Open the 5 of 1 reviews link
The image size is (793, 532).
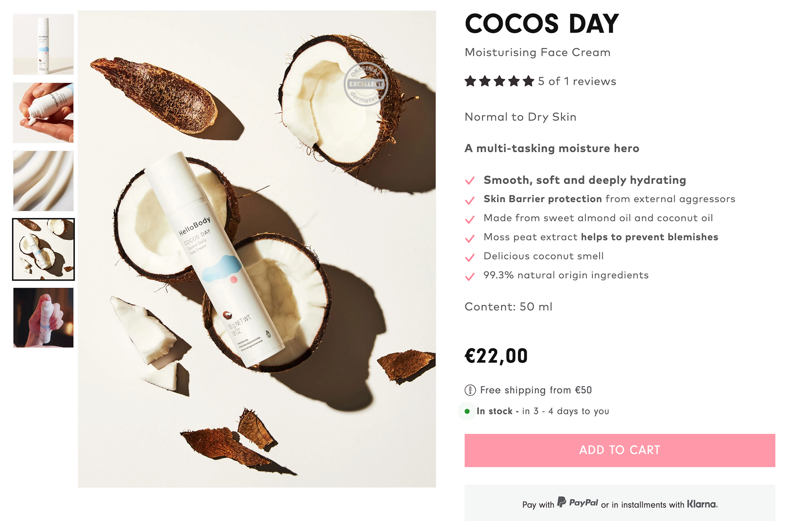577,81
